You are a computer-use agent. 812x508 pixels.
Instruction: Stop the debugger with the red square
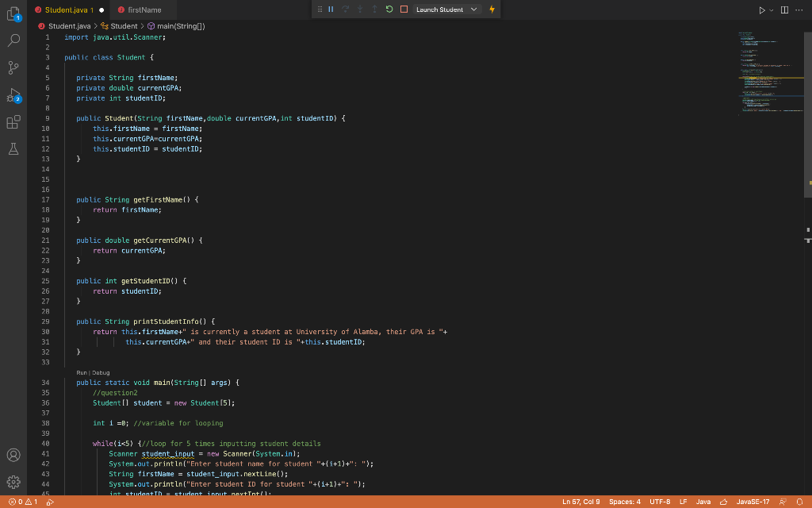404,9
